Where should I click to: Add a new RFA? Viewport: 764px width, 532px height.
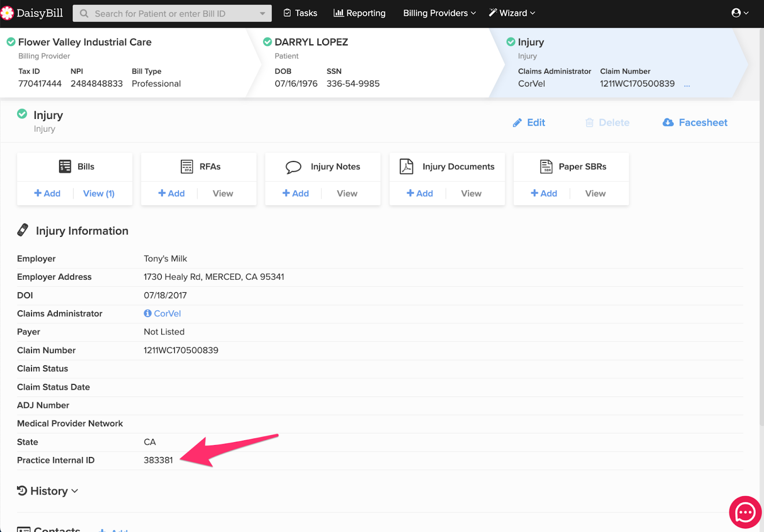[171, 193]
